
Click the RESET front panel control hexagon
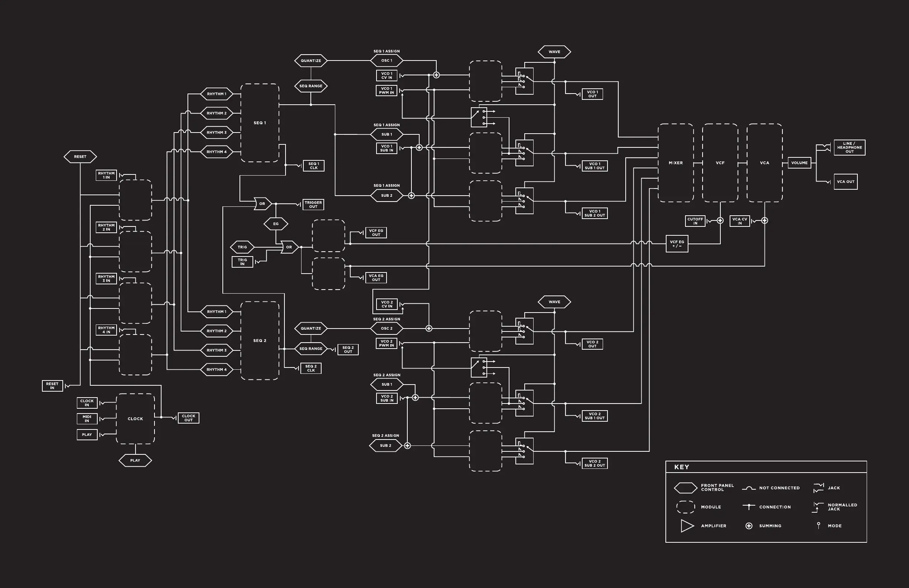click(80, 157)
